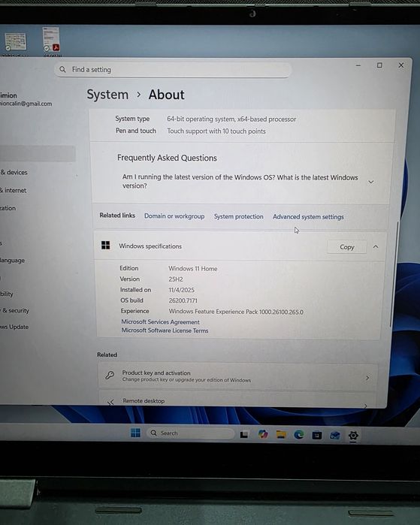The width and height of the screenshot is (420, 525).
Task: Open System protection link
Action: pyautogui.click(x=238, y=216)
